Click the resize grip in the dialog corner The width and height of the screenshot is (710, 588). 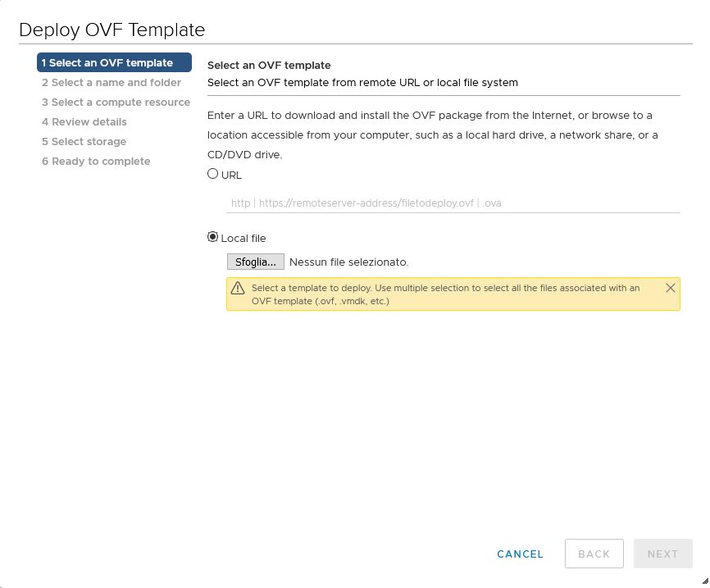pos(705,581)
